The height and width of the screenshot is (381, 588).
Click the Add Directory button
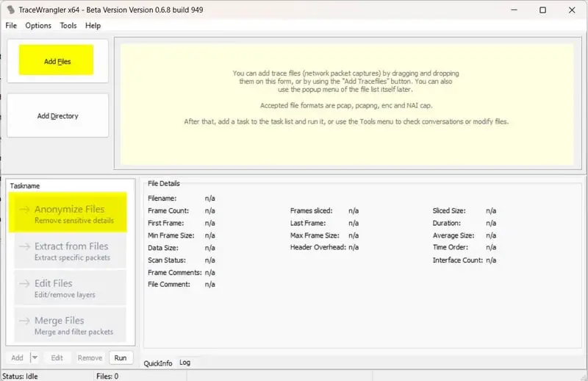pos(58,115)
